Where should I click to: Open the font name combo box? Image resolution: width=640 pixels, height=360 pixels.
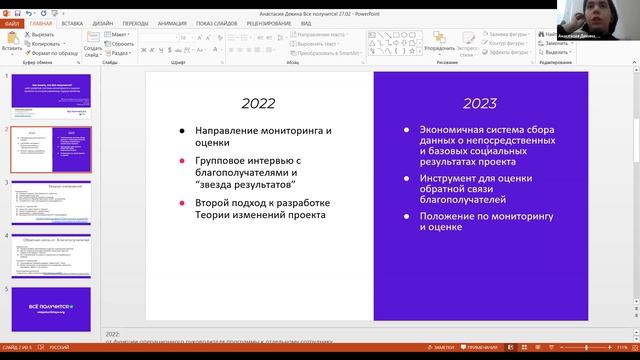coord(159,38)
